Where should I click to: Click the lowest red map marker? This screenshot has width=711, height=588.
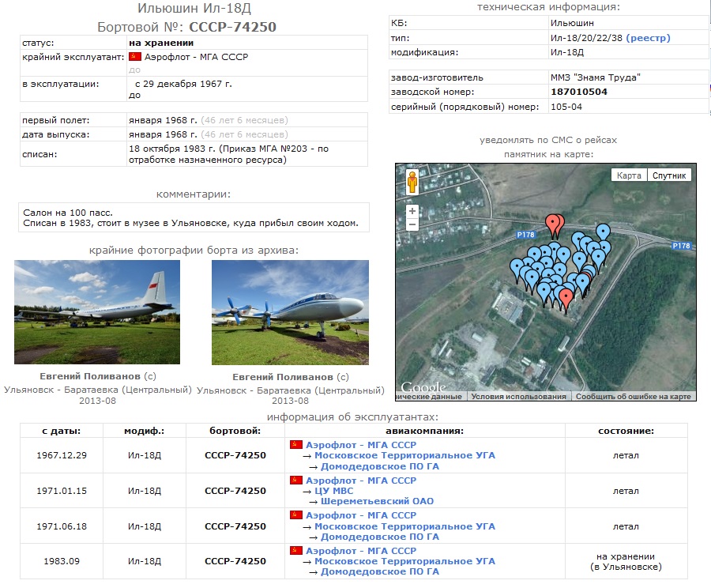(565, 298)
